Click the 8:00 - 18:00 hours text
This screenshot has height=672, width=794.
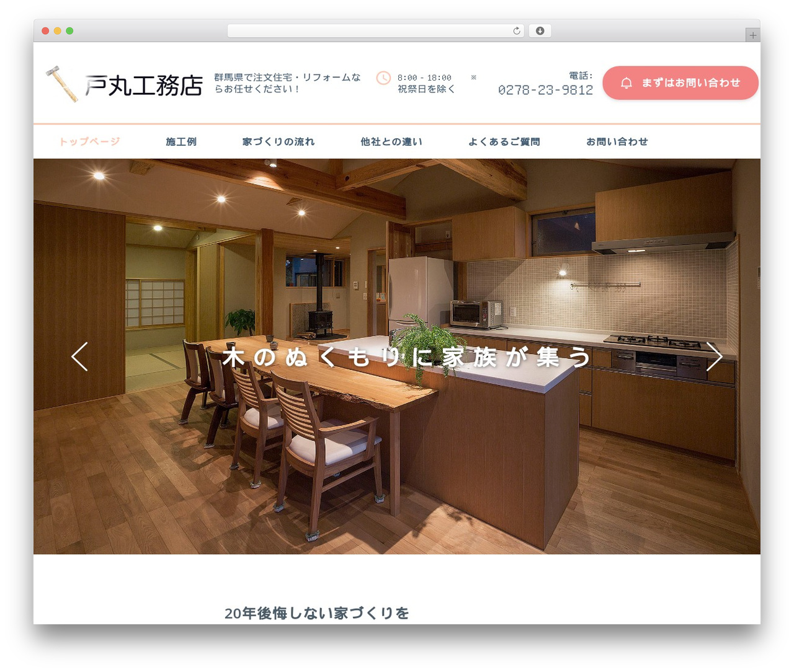tap(424, 77)
